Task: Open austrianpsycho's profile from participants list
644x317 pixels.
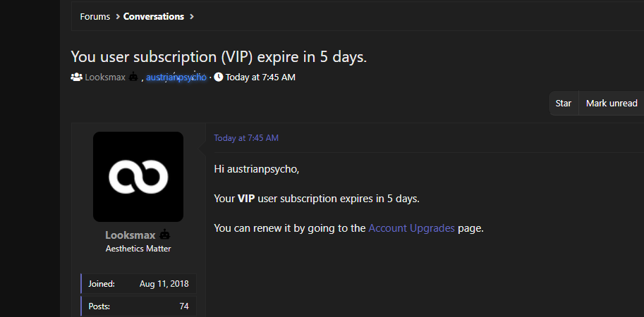Action: click(176, 77)
